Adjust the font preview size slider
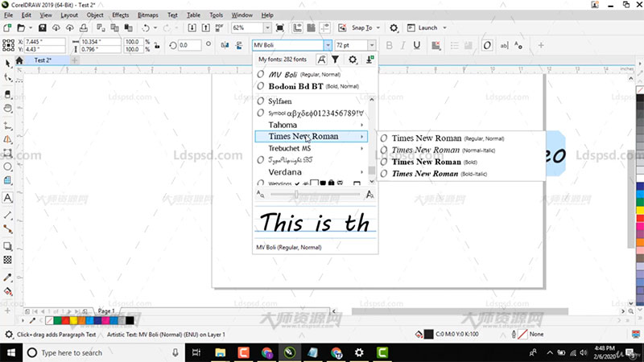644x362 pixels. 295,195
